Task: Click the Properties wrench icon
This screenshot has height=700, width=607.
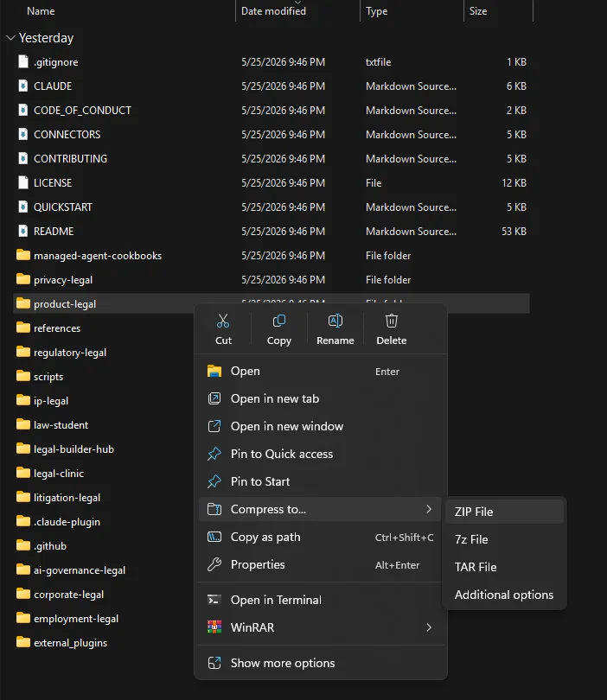Action: 214,564
